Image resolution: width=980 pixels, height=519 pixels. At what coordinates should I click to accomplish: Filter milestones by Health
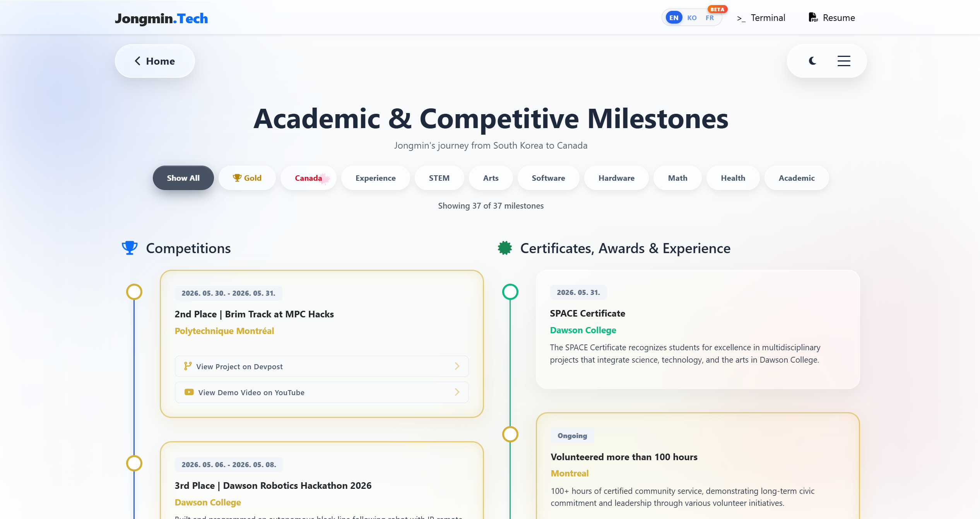click(733, 178)
